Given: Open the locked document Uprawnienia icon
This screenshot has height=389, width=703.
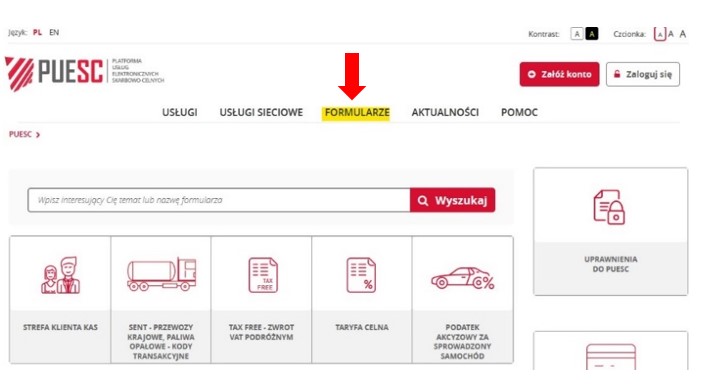Looking at the screenshot, I should point(609,207).
